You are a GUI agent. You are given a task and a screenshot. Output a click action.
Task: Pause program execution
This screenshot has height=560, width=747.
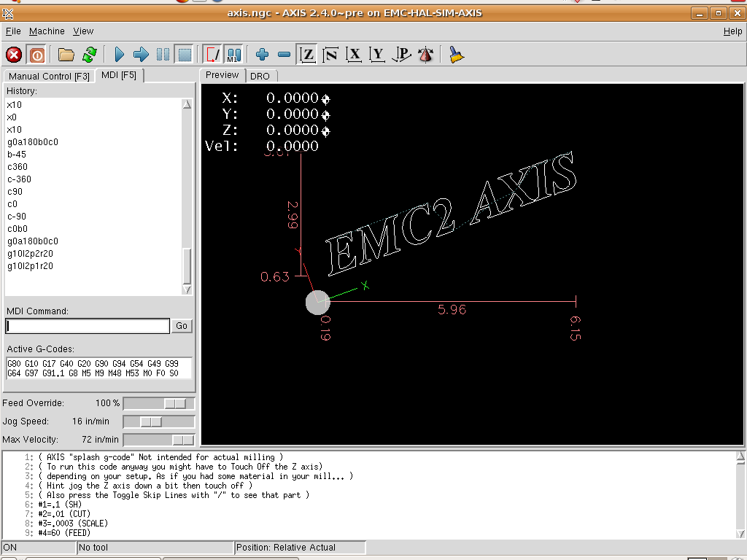pos(163,55)
